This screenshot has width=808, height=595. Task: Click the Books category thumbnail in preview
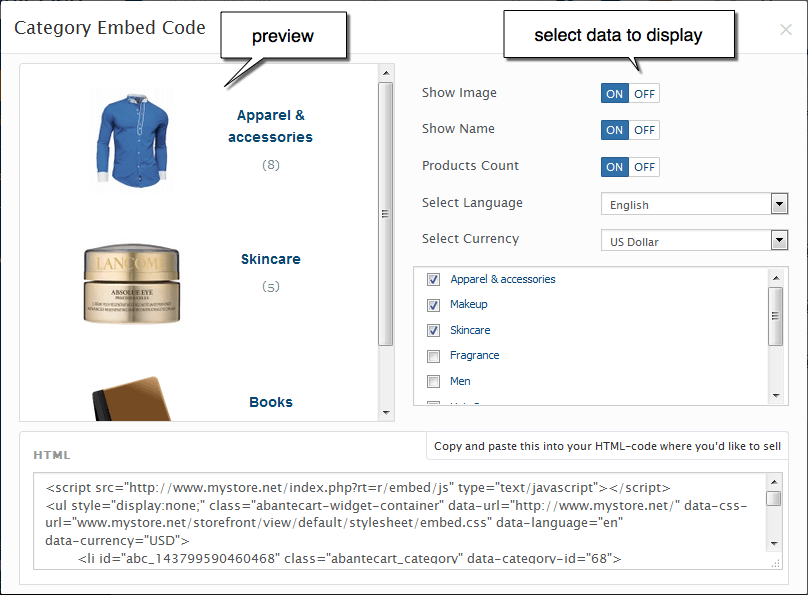(x=132, y=399)
